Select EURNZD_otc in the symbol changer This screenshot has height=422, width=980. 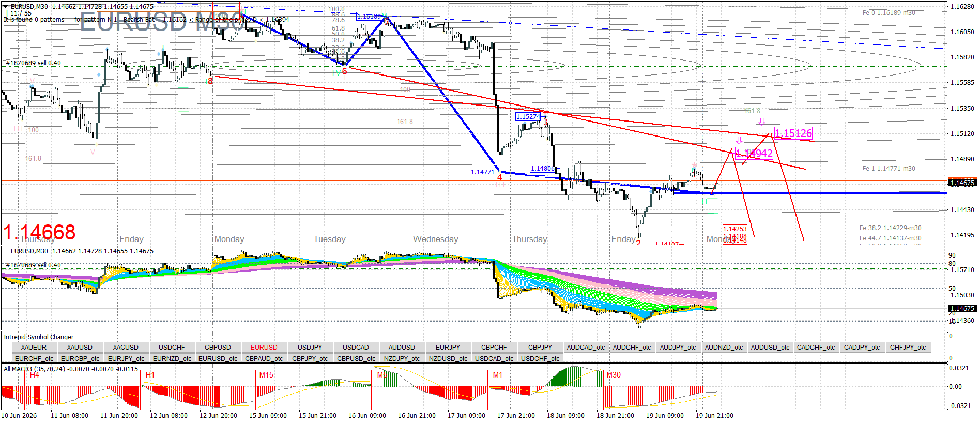172,358
